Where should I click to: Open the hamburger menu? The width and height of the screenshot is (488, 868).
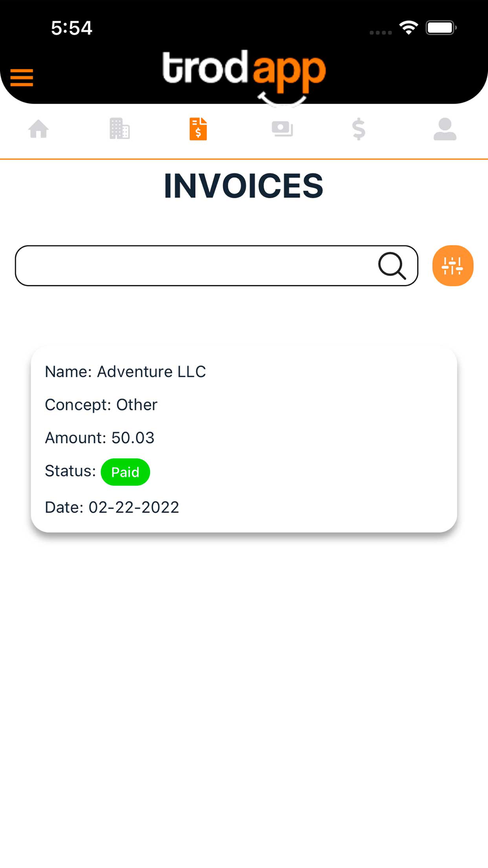[21, 78]
